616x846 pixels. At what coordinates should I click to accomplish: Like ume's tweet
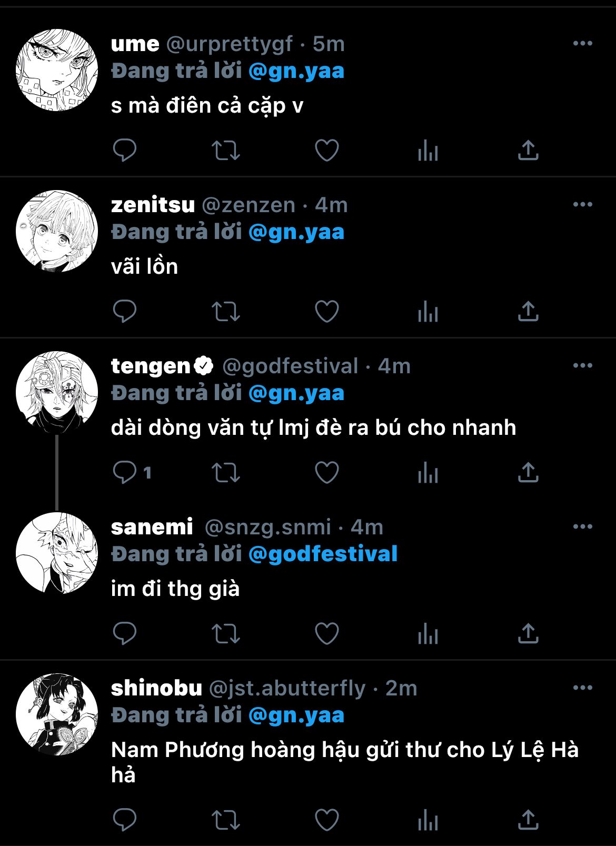327,151
